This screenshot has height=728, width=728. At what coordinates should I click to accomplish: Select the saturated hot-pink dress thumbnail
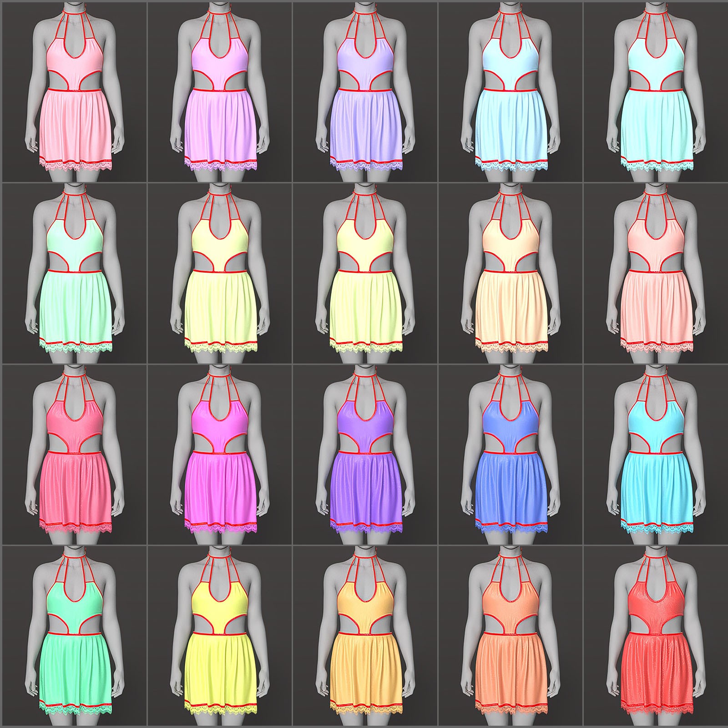(x=74, y=455)
